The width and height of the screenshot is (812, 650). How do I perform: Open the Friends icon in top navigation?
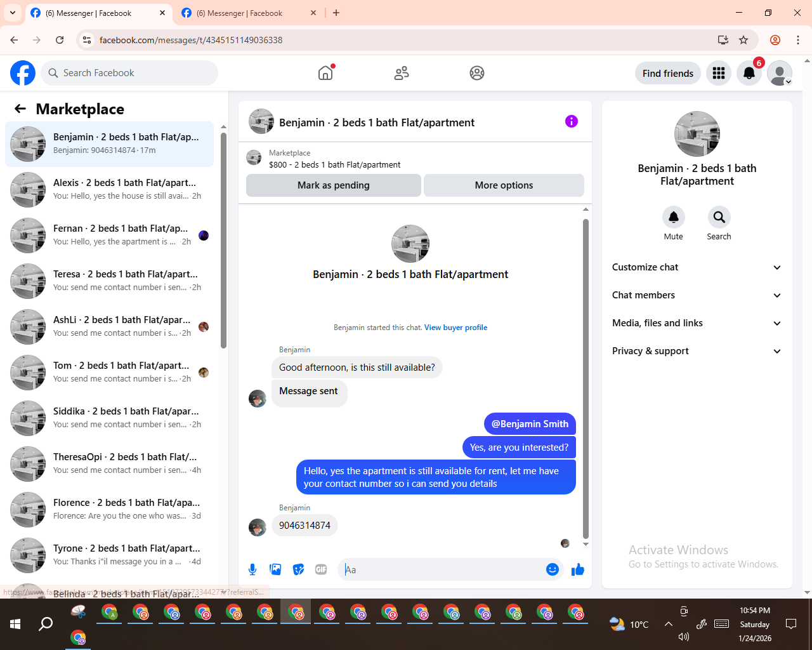tap(402, 73)
